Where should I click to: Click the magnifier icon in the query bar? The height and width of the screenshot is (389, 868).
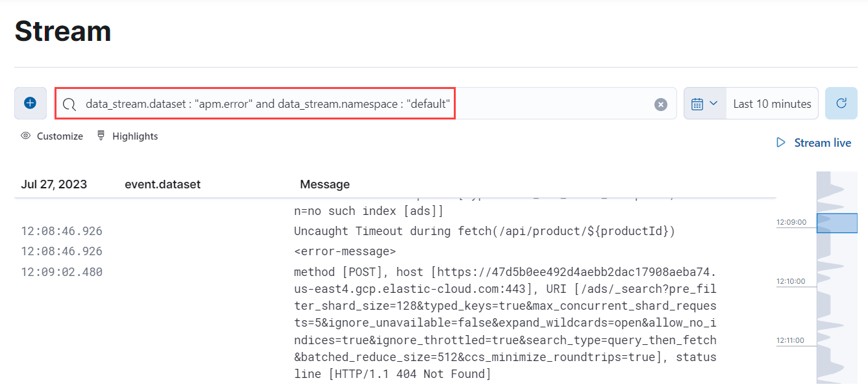click(x=69, y=103)
